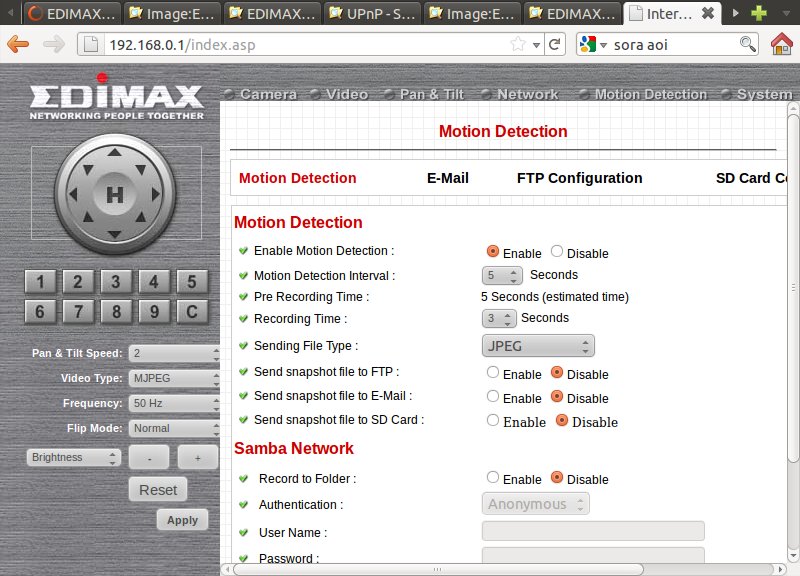Image resolution: width=800 pixels, height=576 pixels.
Task: Move camera diagonally up-left
Action: (x=88, y=170)
